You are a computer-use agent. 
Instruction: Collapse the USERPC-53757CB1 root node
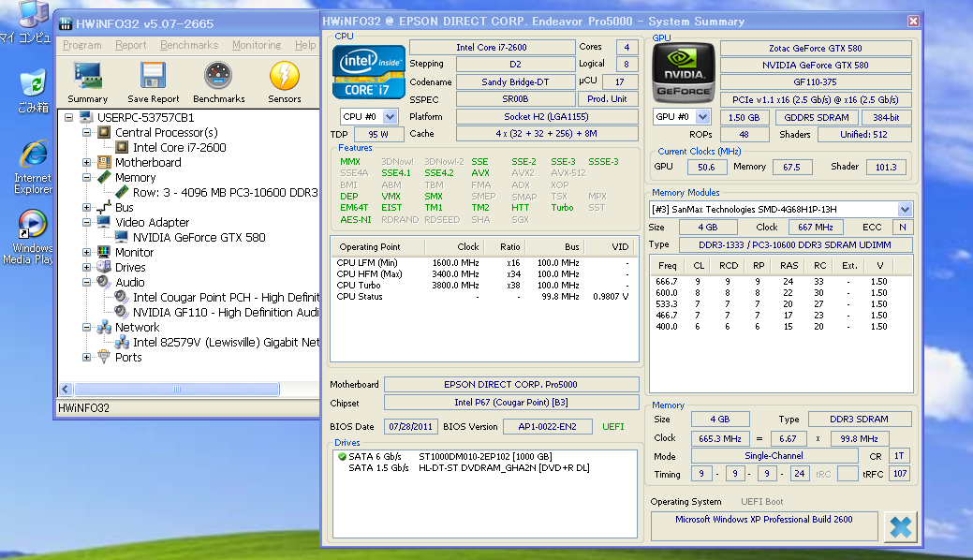69,117
